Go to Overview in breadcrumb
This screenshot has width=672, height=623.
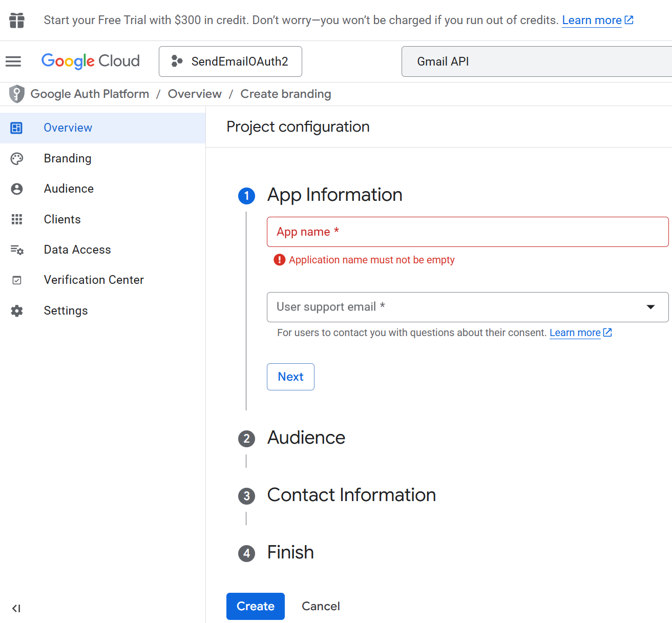pos(195,94)
